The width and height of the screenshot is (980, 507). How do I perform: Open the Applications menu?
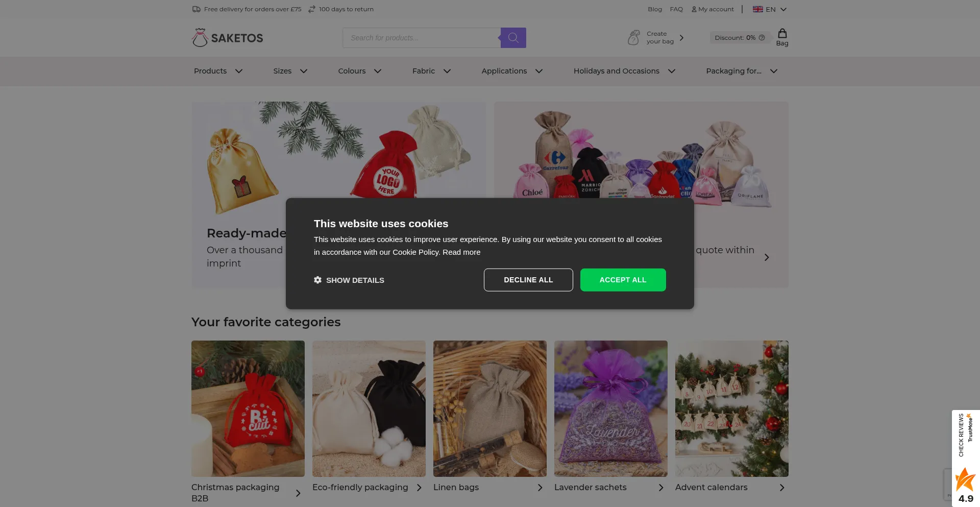pyautogui.click(x=504, y=71)
